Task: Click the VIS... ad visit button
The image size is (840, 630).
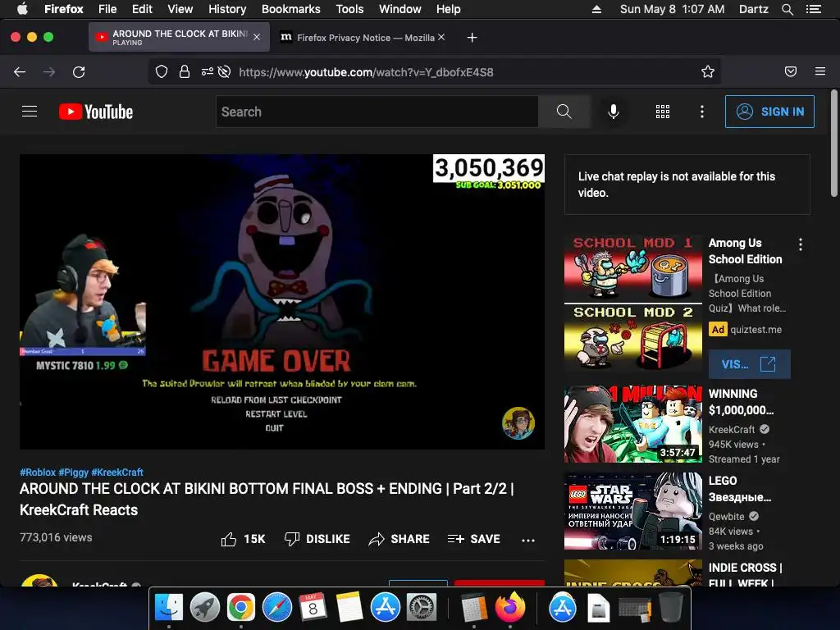Action: (749, 364)
